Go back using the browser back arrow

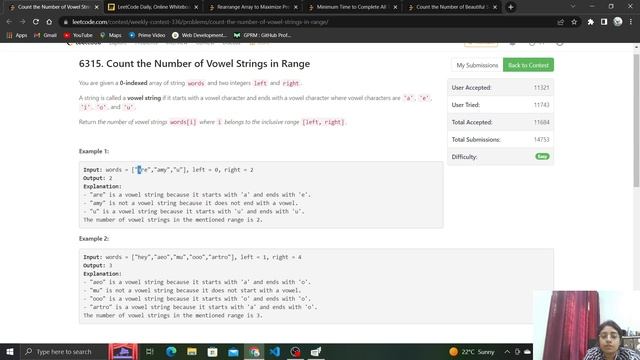point(9,22)
